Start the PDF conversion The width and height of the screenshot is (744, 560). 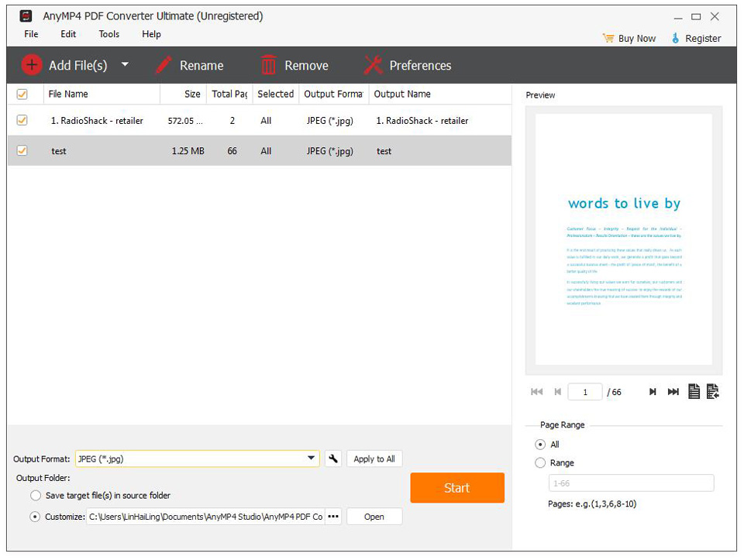coord(456,488)
